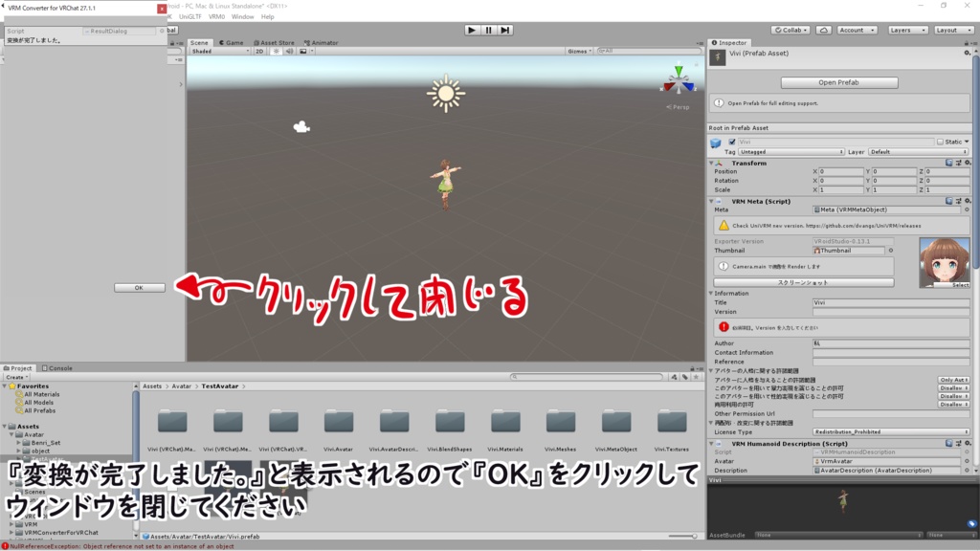Click the Open Prefab button
This screenshot has width=980, height=551.
[838, 81]
